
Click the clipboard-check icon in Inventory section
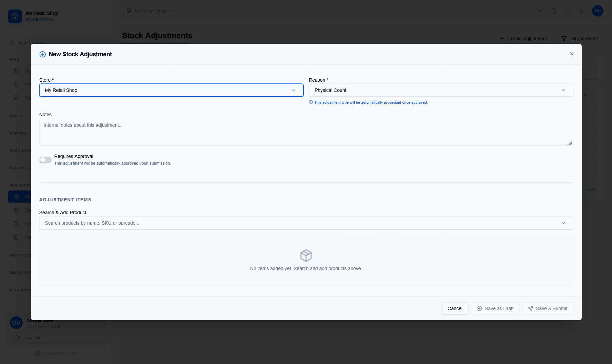click(16, 237)
